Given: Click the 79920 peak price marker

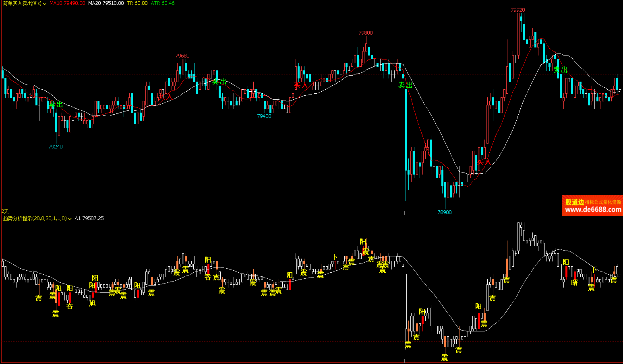Looking at the screenshot, I should (517, 10).
